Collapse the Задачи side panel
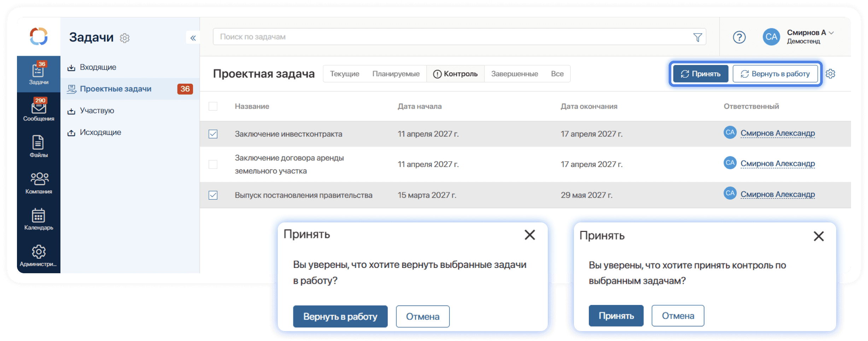 click(193, 38)
